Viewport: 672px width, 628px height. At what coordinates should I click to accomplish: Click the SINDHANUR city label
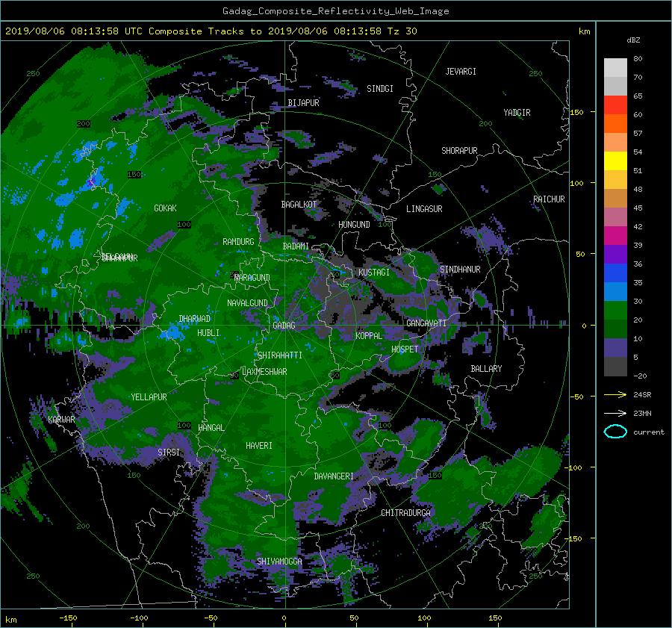pos(460,270)
